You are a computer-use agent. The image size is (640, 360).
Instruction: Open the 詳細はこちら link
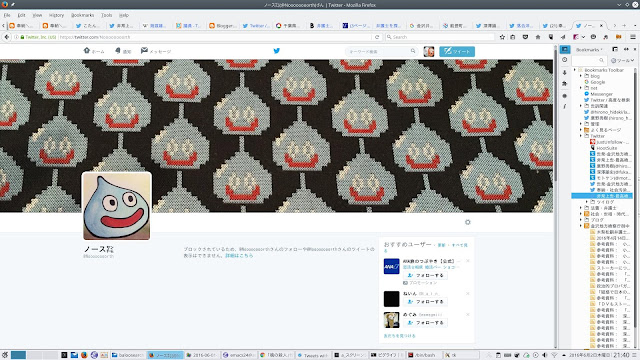239,256
